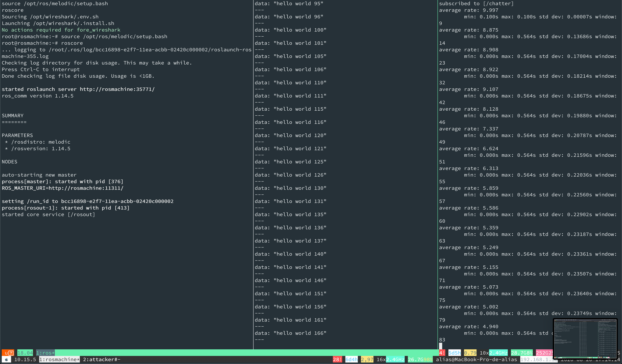This screenshot has width=622, height=364.
Task: Click the 6d4h uptime indicator
Action: [x=351, y=360]
